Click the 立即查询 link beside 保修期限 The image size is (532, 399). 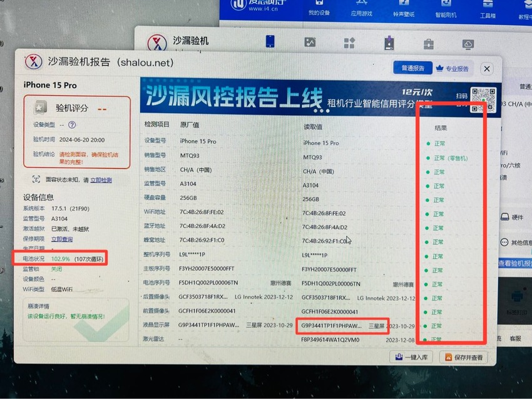(62, 239)
